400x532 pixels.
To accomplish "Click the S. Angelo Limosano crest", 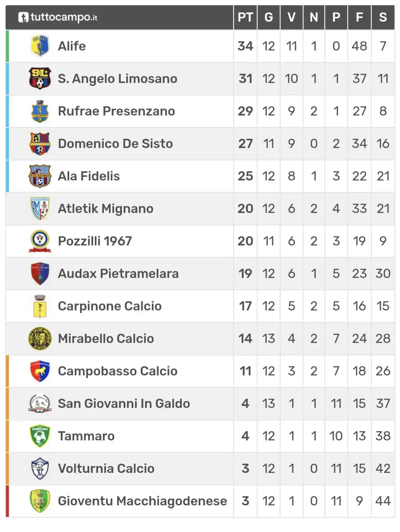I will coord(40,79).
